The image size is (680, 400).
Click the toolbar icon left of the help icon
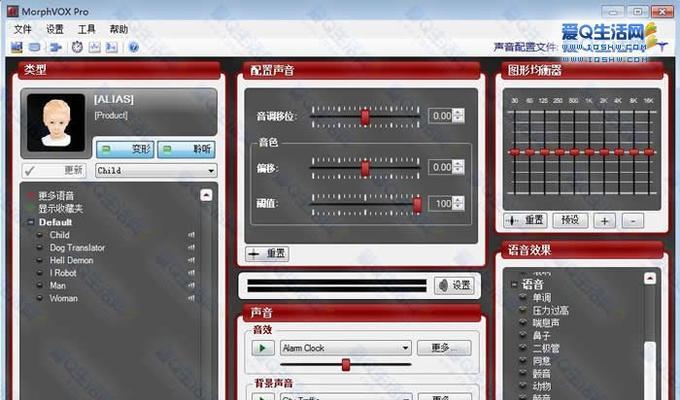pyautogui.click(x=111, y=47)
